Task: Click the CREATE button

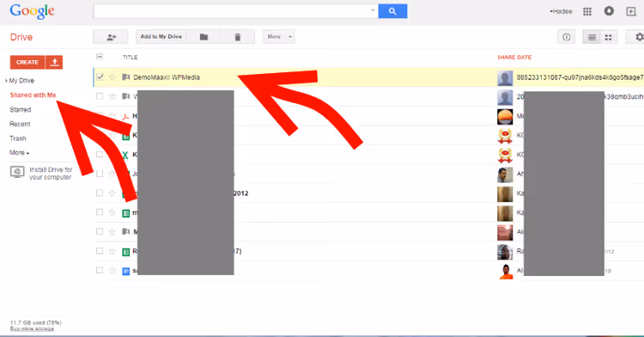Action: (27, 62)
